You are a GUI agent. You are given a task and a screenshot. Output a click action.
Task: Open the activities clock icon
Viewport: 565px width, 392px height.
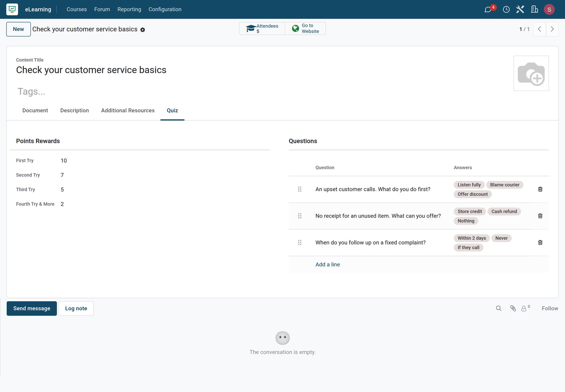point(506,10)
